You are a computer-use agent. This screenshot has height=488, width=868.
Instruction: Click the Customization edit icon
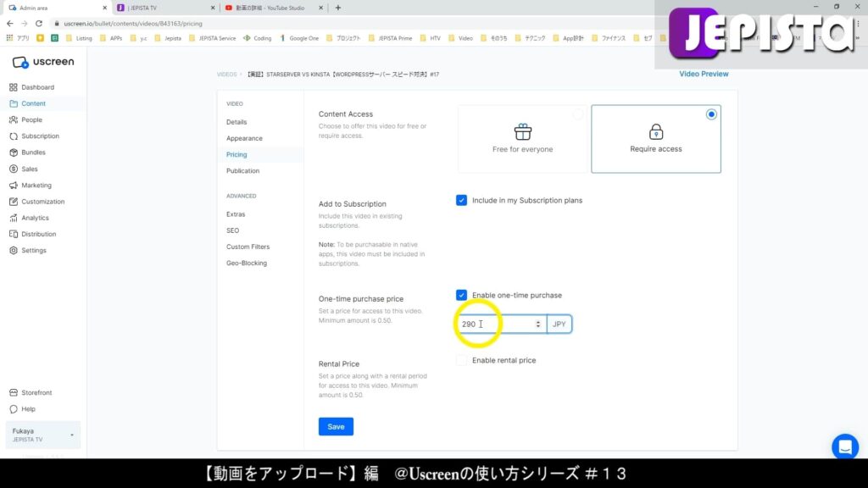click(14, 202)
